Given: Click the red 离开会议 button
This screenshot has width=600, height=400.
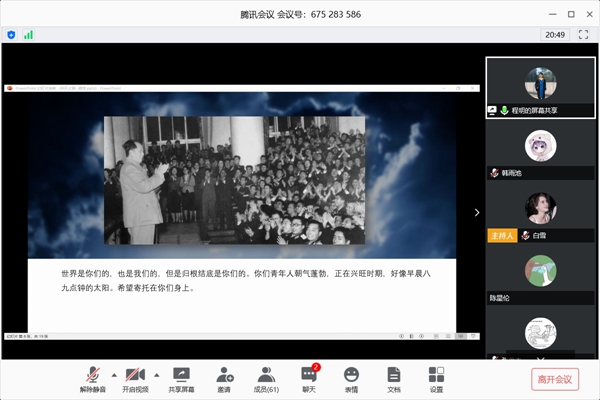Looking at the screenshot, I should pyautogui.click(x=554, y=379).
